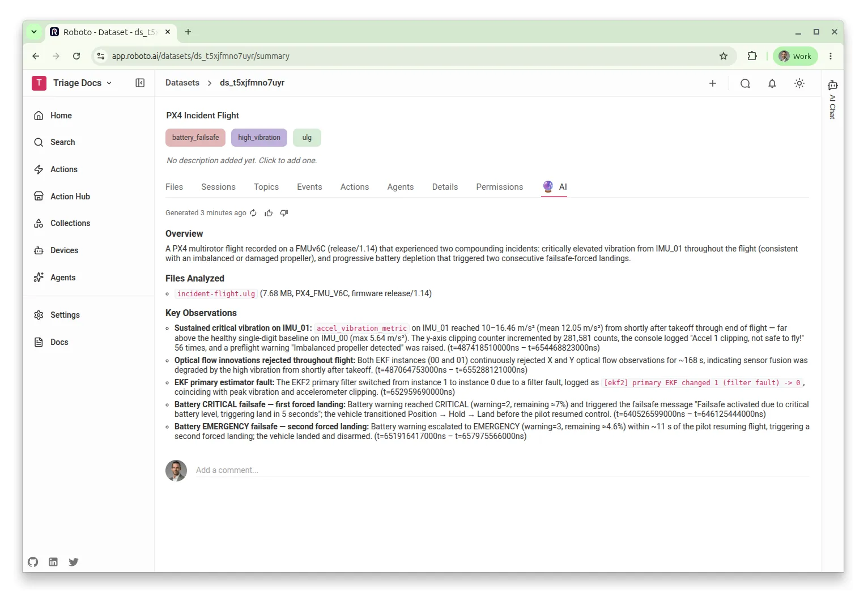
Task: Bookmark page with star icon
Action: 724,56
